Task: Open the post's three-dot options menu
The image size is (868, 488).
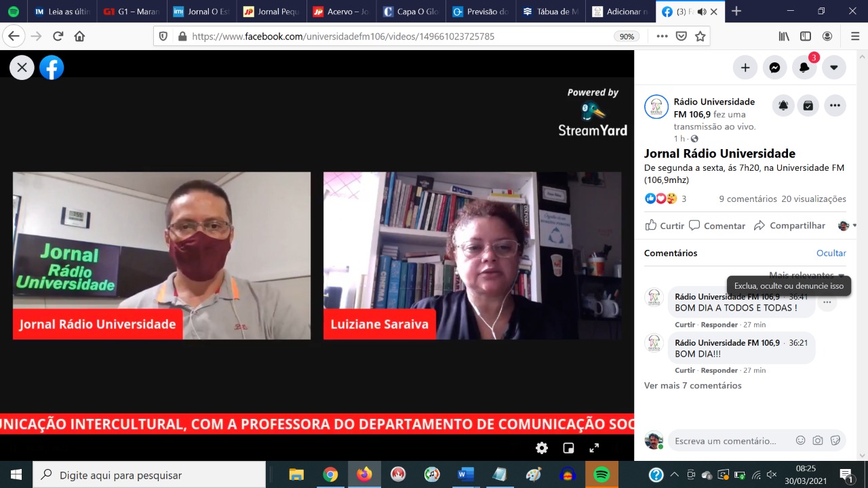Action: click(835, 106)
